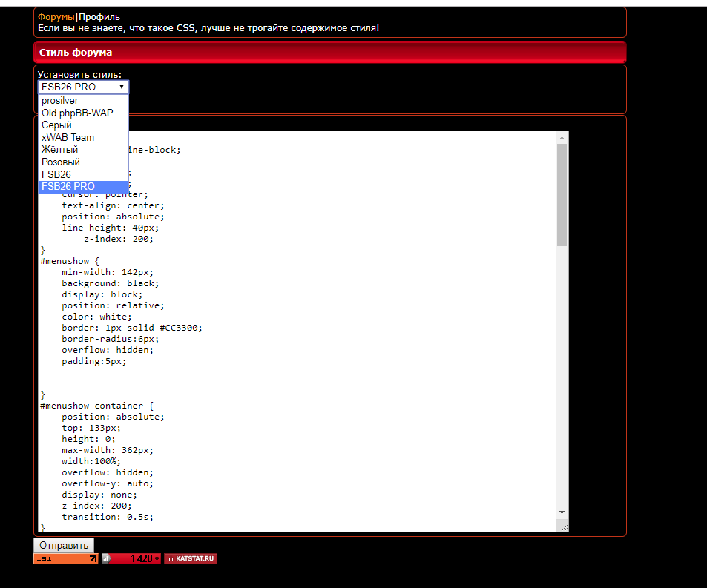The width and height of the screenshot is (707, 588).
Task: Click the orange 151 counter badge
Action: coord(65,558)
